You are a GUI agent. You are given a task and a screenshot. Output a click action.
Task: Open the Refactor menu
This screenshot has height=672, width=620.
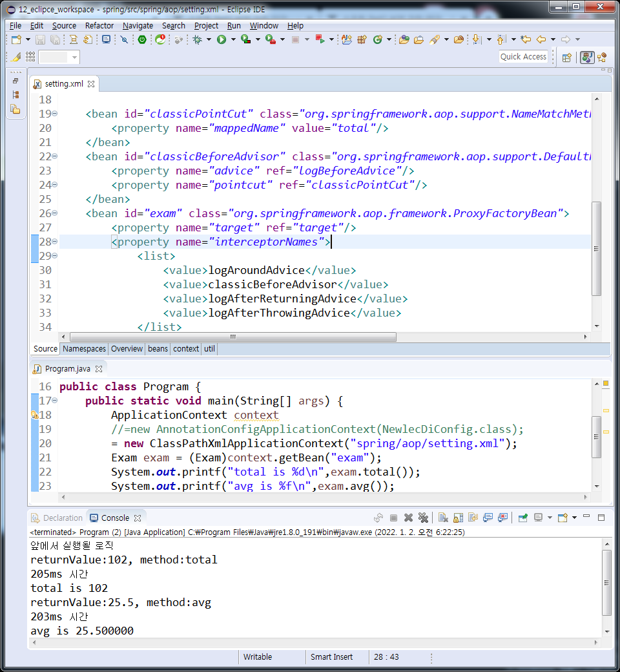click(99, 26)
